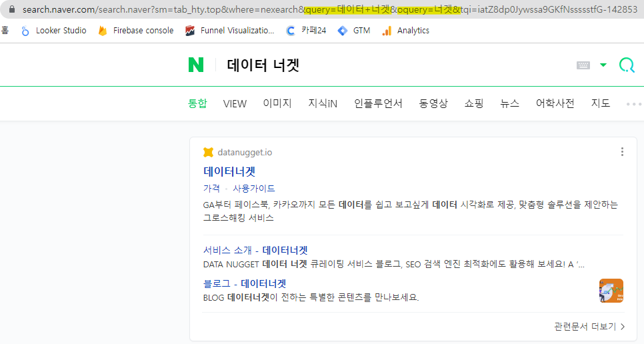Viewport: 644px width, 344px height.
Task: Open the 홈 bookmark
Action: click(x=5, y=31)
